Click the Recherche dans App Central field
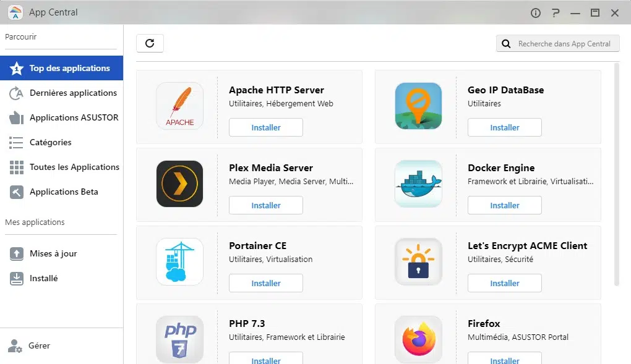 click(558, 44)
